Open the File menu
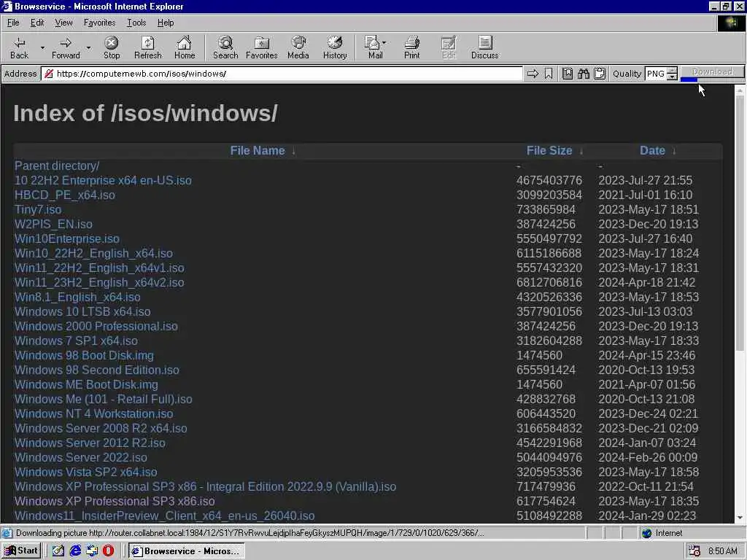The image size is (747, 560). coord(13,23)
